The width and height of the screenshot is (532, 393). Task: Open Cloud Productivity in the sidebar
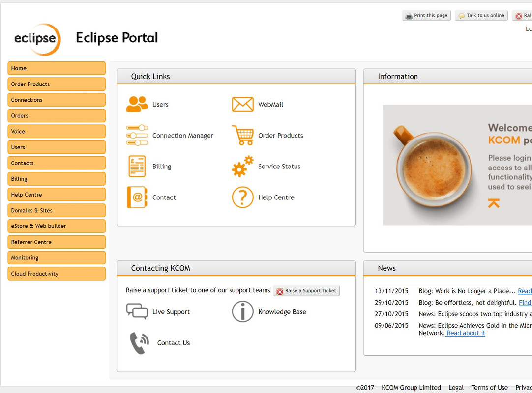[57, 273]
